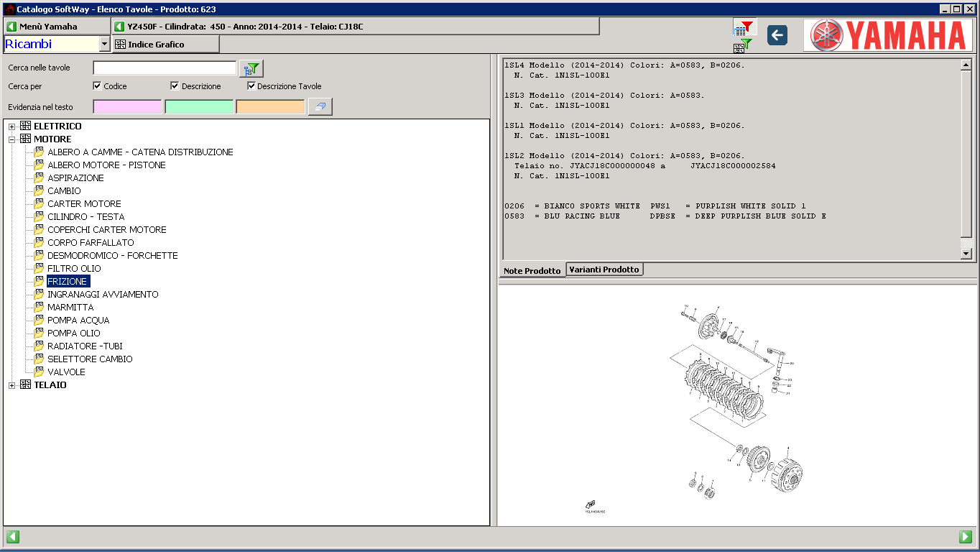Click the clutch exploded diagram preview
The height and width of the screenshot is (552, 980).
(739, 404)
